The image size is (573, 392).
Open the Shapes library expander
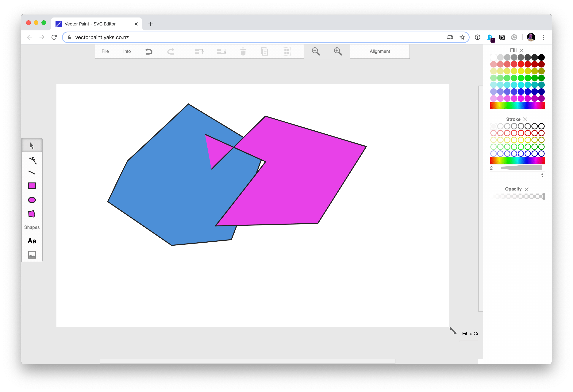pyautogui.click(x=32, y=227)
